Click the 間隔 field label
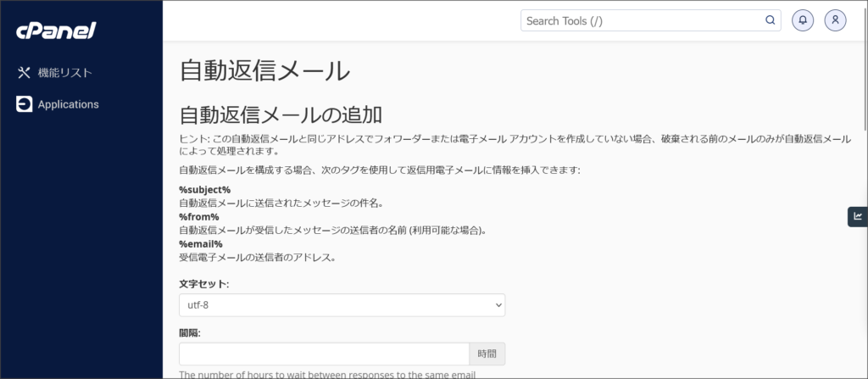 pos(192,332)
